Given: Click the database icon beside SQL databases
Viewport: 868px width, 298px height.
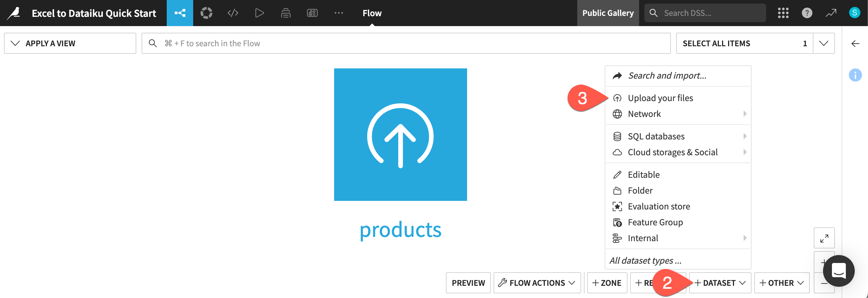Looking at the screenshot, I should (617, 136).
